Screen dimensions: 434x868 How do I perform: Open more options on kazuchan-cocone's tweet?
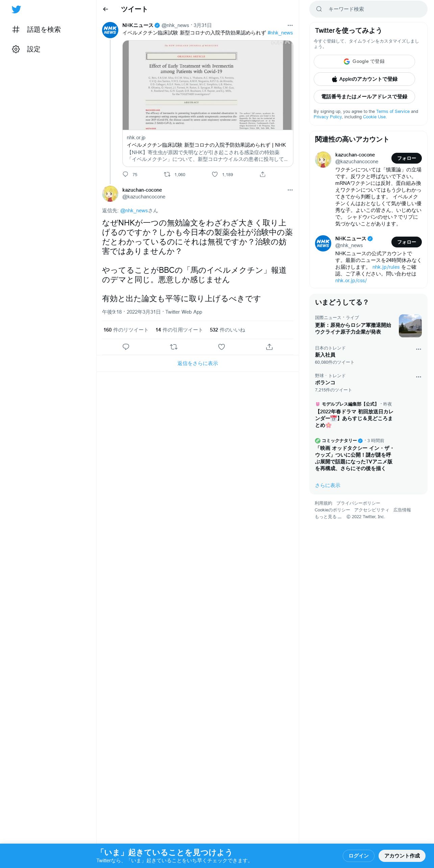(x=290, y=190)
